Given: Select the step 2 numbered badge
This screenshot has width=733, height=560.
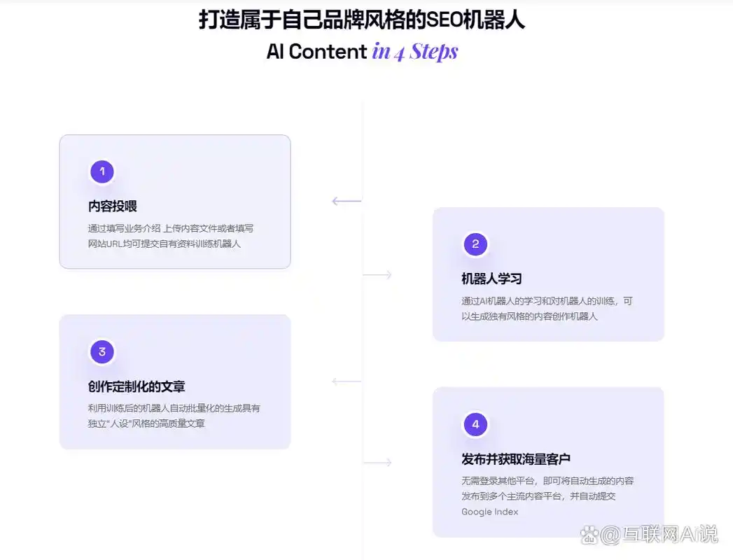Looking at the screenshot, I should pyautogui.click(x=475, y=244).
